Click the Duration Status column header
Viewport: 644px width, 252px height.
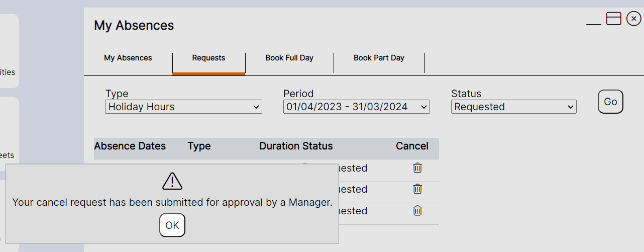coord(296,146)
